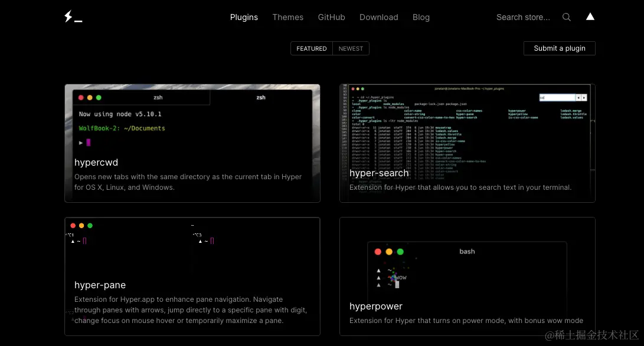Switch to the NEWEST filter tab

351,48
